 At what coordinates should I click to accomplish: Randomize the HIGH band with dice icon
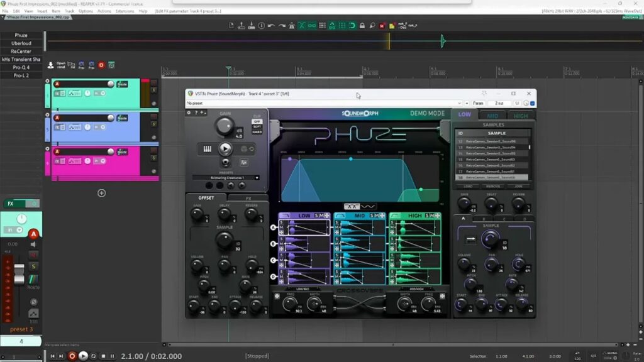pyautogui.click(x=438, y=216)
